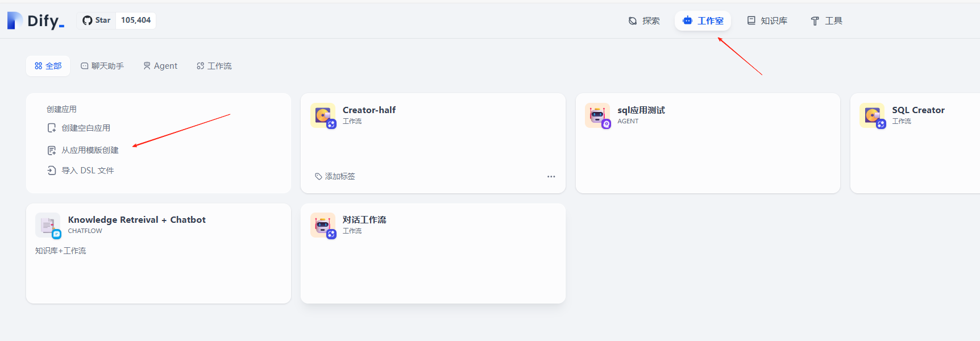Select the Knowledge Retreival + Chatbot app icon

(48, 224)
